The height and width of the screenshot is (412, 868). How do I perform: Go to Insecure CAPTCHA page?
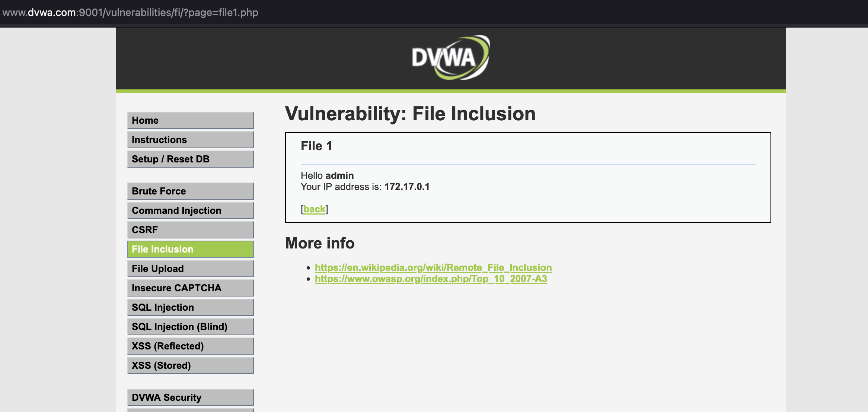(190, 288)
